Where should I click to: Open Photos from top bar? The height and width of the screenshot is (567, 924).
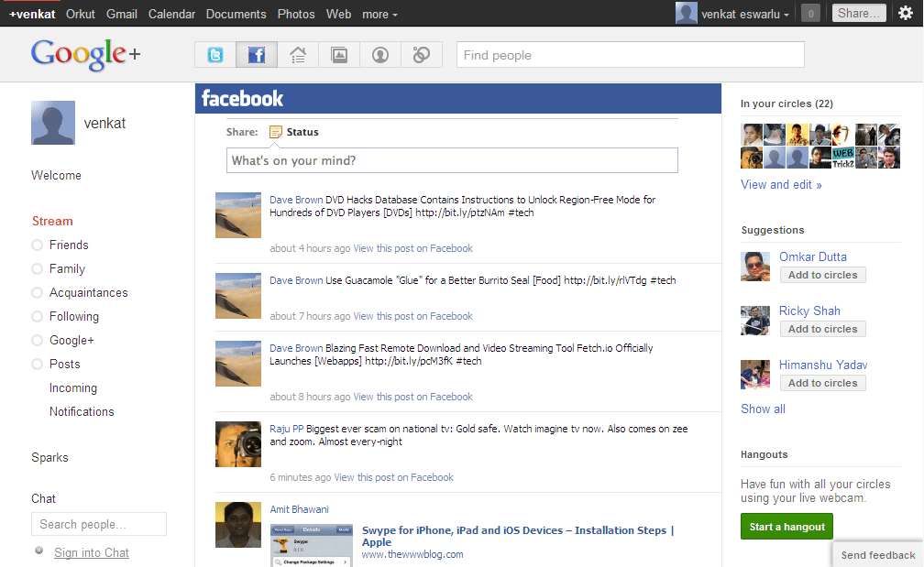pos(296,14)
